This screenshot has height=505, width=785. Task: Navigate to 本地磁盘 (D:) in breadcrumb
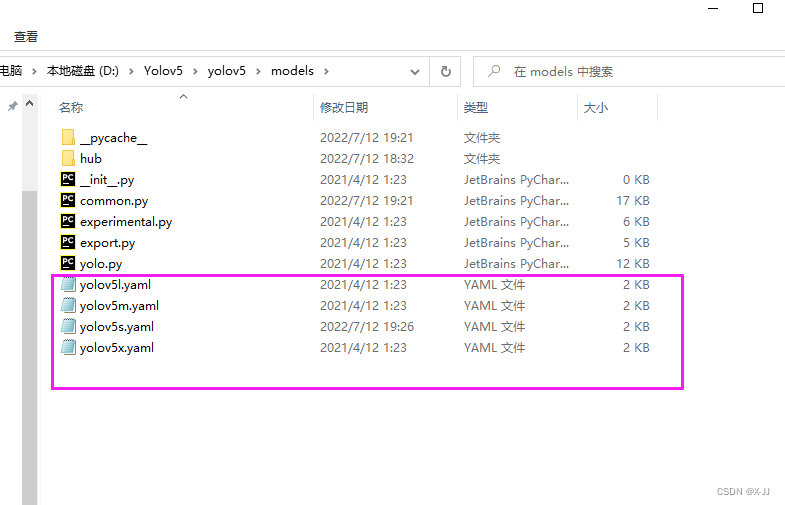pyautogui.click(x=83, y=71)
